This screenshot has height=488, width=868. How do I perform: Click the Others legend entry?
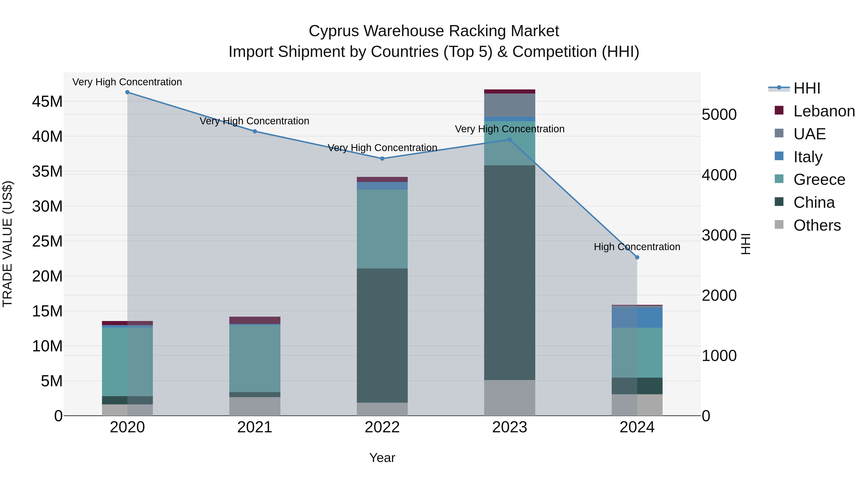point(817,225)
